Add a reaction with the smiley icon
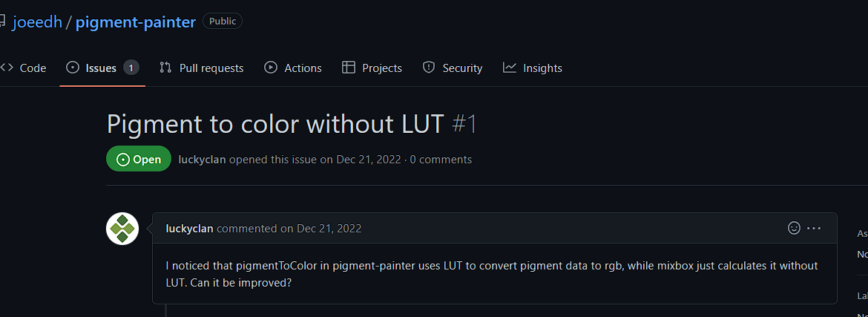The height and width of the screenshot is (317, 868). (x=794, y=228)
